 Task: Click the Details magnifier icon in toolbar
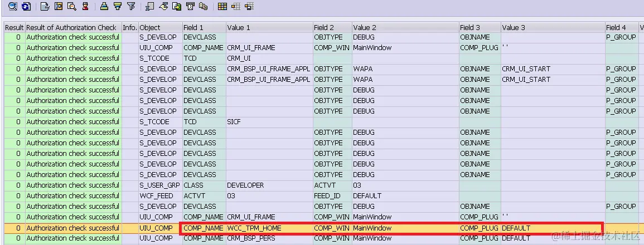pos(13,6)
